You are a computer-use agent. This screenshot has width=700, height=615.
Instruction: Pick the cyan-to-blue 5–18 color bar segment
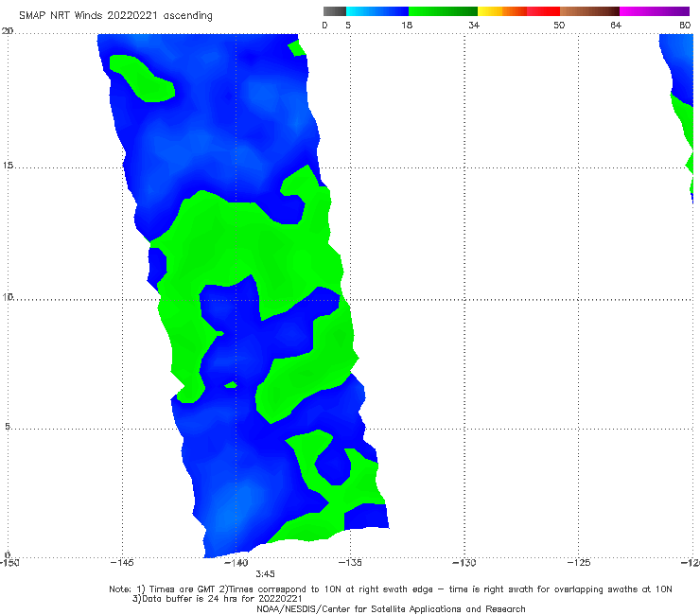point(377,11)
